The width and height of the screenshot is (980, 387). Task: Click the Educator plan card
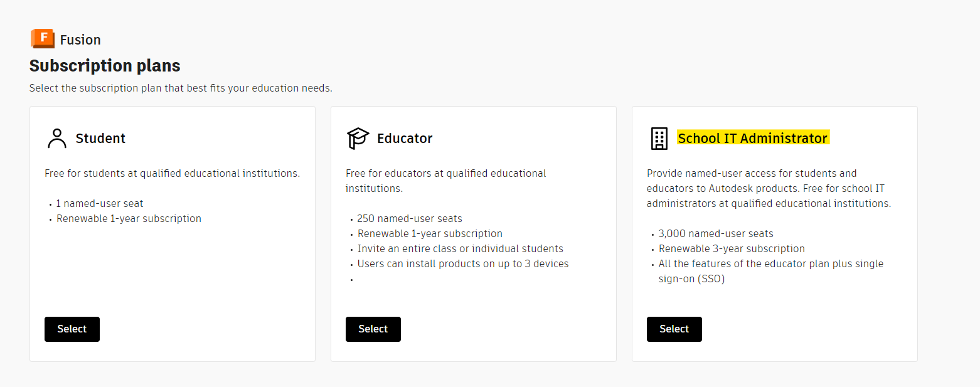473,232
